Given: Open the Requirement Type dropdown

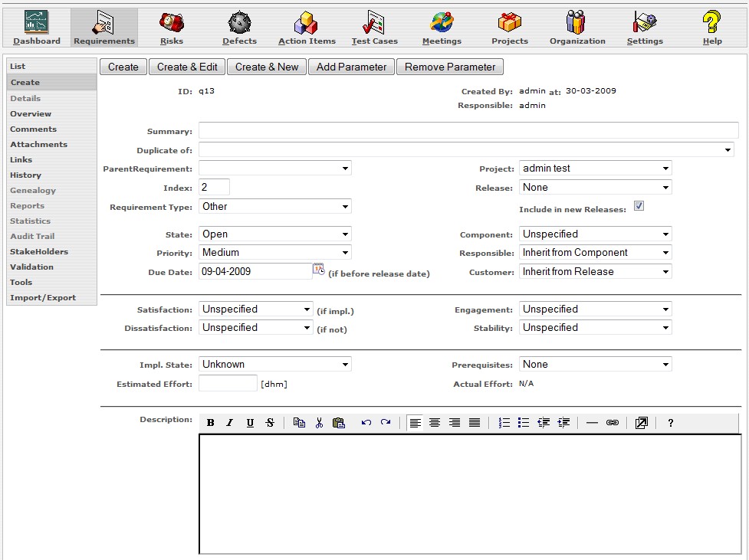Looking at the screenshot, I should (x=274, y=207).
